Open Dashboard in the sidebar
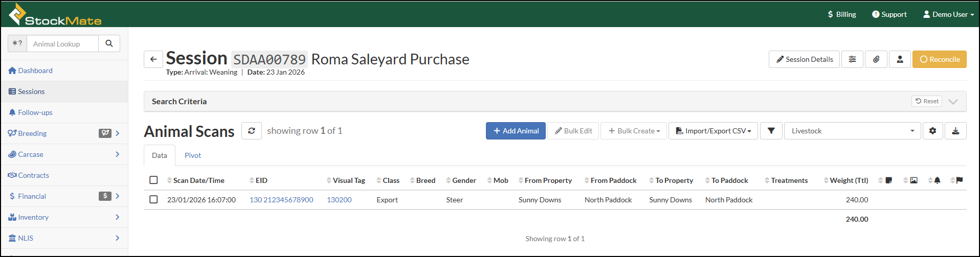Image resolution: width=980 pixels, height=257 pixels. (35, 71)
